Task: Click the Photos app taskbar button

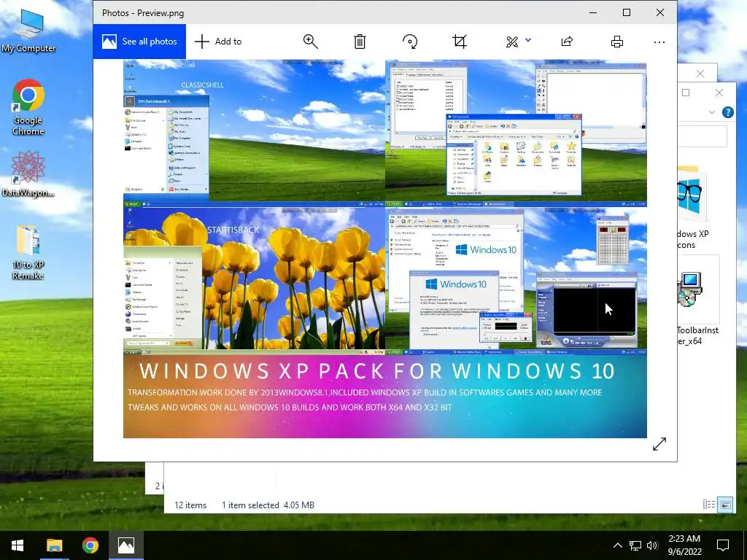Action: pos(126,545)
